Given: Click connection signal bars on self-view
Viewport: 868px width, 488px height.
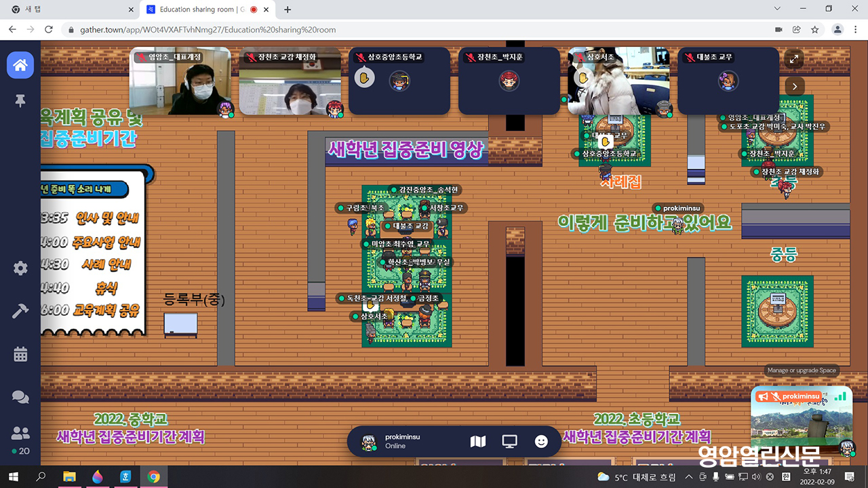Looking at the screenshot, I should 840,395.
